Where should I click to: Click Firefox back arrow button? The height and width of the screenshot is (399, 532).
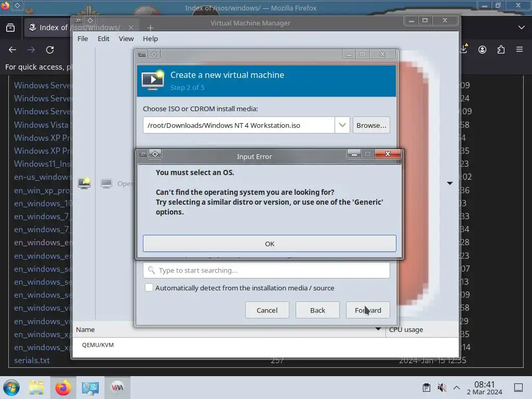[x=12, y=50]
